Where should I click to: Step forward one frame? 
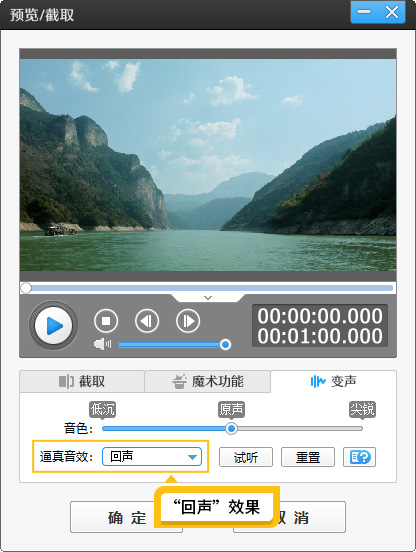click(x=188, y=321)
